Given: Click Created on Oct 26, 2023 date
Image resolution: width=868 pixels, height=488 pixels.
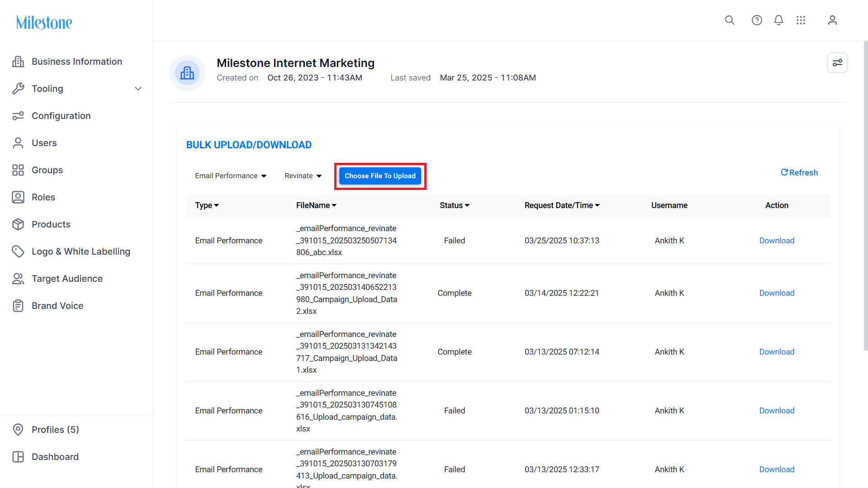Looking at the screenshot, I should 315,78.
